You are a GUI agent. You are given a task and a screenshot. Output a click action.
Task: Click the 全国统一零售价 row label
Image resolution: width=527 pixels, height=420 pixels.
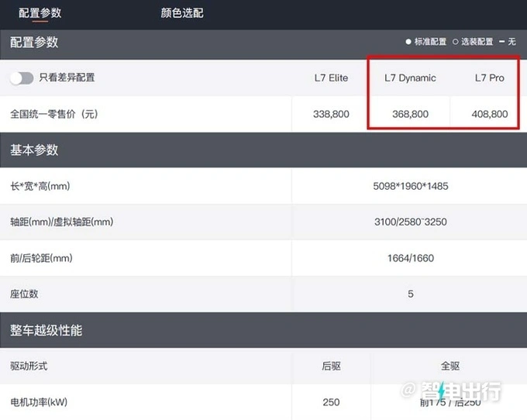click(x=53, y=114)
